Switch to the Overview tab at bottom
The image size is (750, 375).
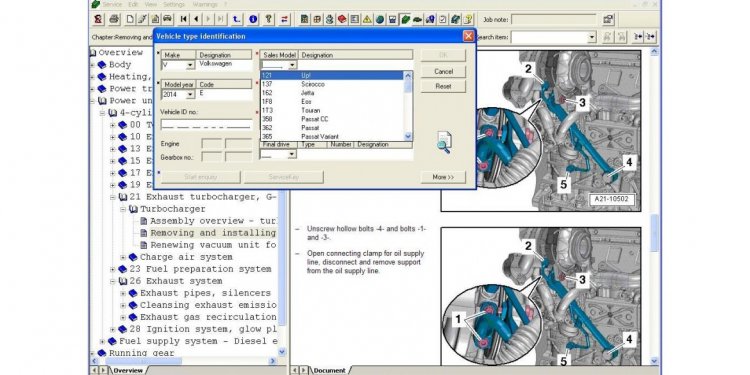click(x=128, y=371)
